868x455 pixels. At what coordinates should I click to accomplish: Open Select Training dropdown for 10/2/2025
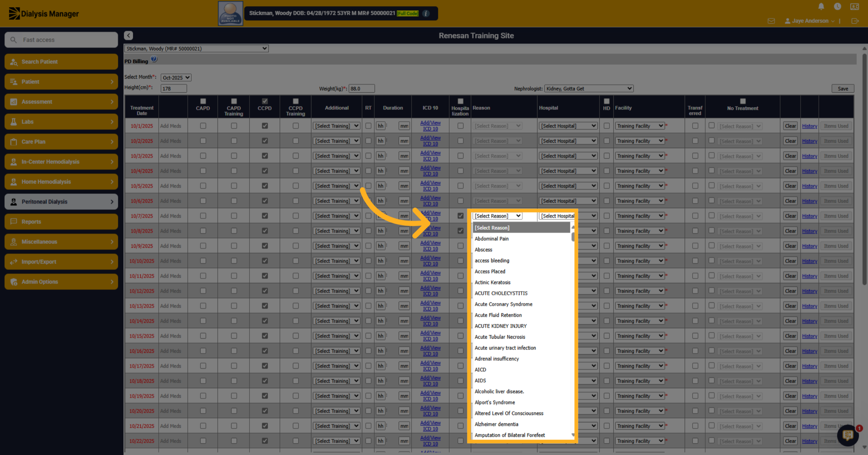tap(336, 141)
